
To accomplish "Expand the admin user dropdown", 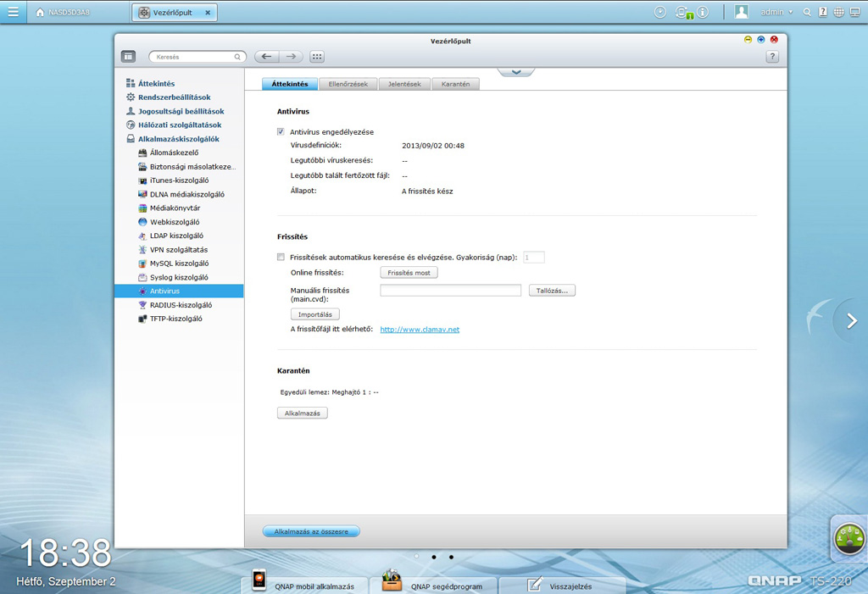I will [776, 12].
